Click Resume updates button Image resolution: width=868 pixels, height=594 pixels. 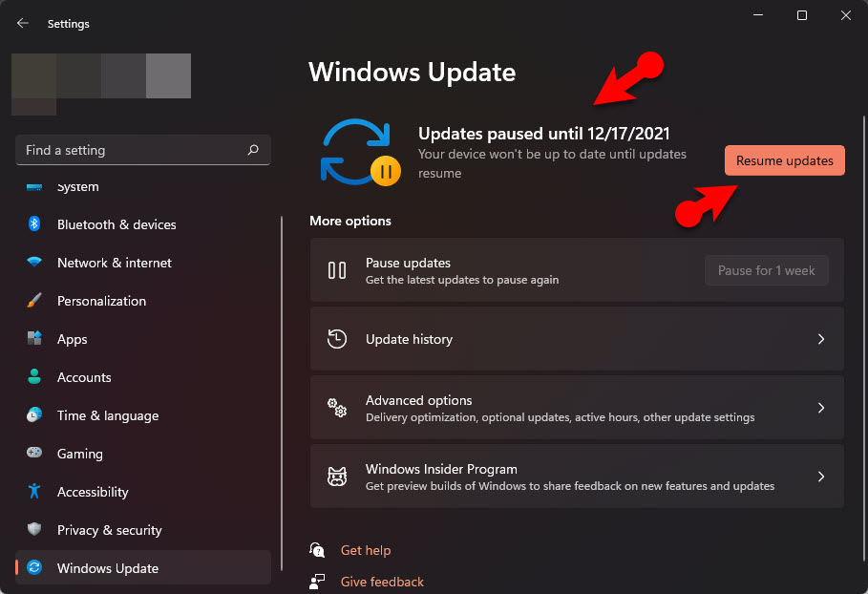click(x=784, y=160)
